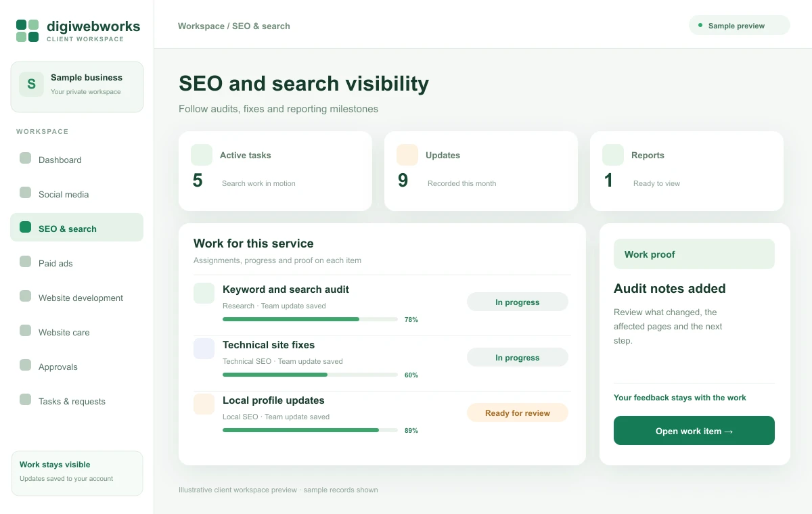The image size is (812, 514).
Task: Click the green dot in Sample preview
Action: point(700,25)
